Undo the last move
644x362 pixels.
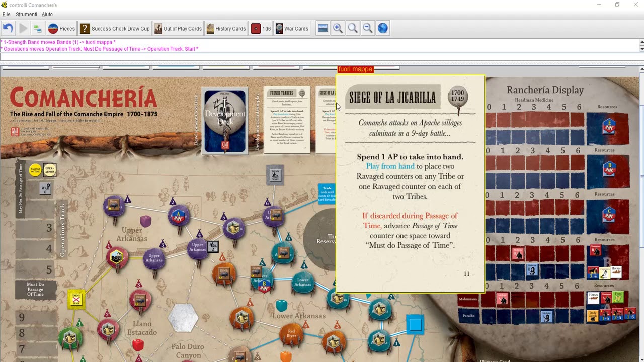pos(8,29)
